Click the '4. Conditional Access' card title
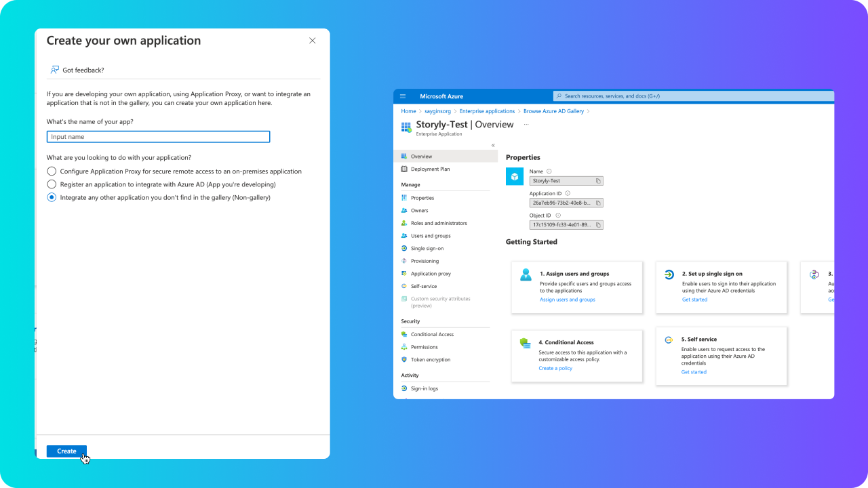Image resolution: width=868 pixels, height=488 pixels. [x=566, y=342]
